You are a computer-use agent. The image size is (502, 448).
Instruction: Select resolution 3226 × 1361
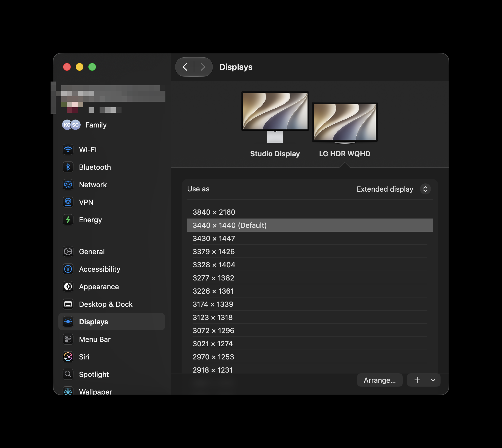[x=310, y=291]
